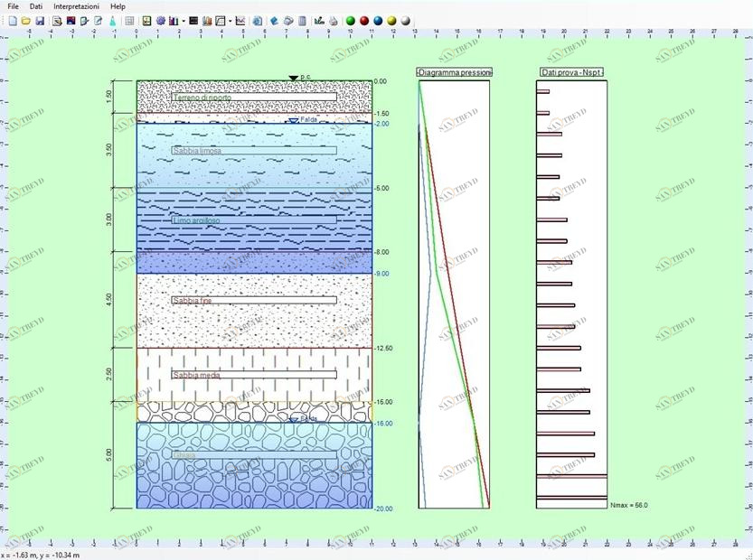Click the purple gear icon in toolbar
Image resolution: width=753 pixels, height=560 pixels.
tap(161, 20)
